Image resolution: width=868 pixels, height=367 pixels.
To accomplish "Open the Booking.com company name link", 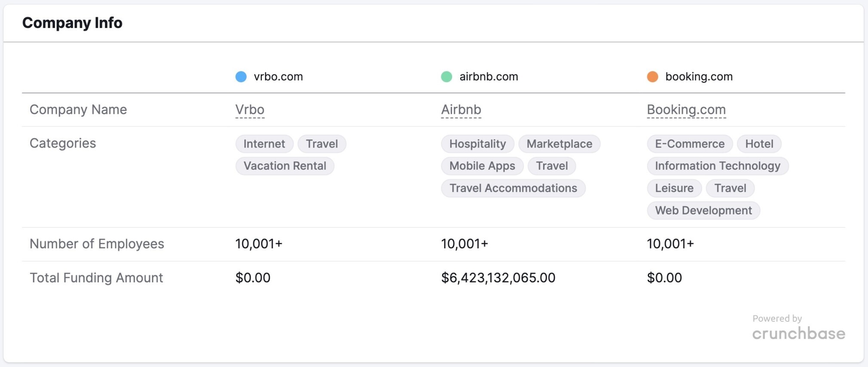I will tap(686, 110).
